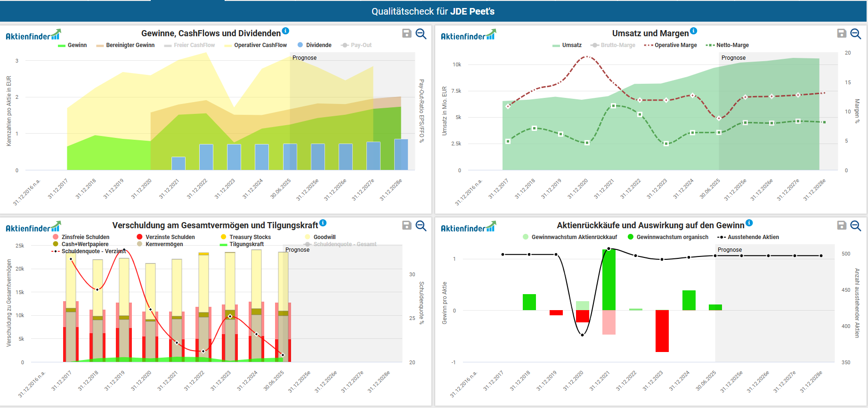Click save icon on Umsatz und Margen chart
This screenshot has height=408, width=868.
tap(841, 33)
